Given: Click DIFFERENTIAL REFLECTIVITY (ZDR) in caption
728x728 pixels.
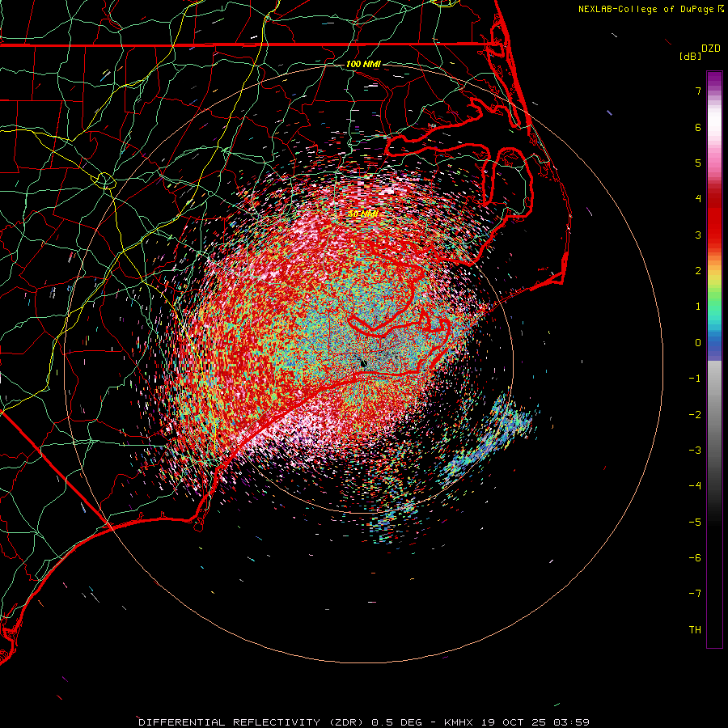Looking at the screenshot, I should (x=252, y=722).
